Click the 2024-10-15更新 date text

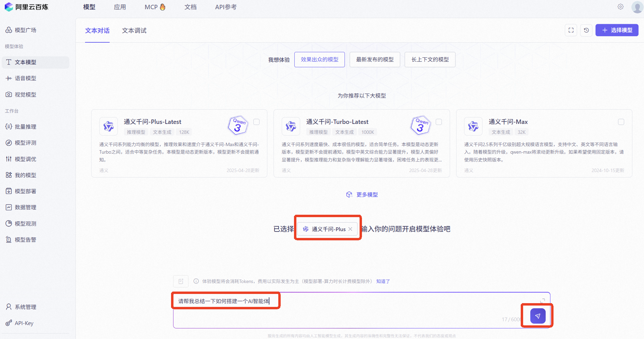pyautogui.click(x=608, y=170)
